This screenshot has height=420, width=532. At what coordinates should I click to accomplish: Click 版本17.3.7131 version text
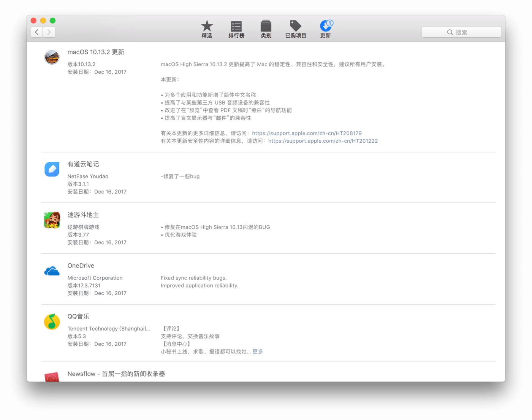84,286
